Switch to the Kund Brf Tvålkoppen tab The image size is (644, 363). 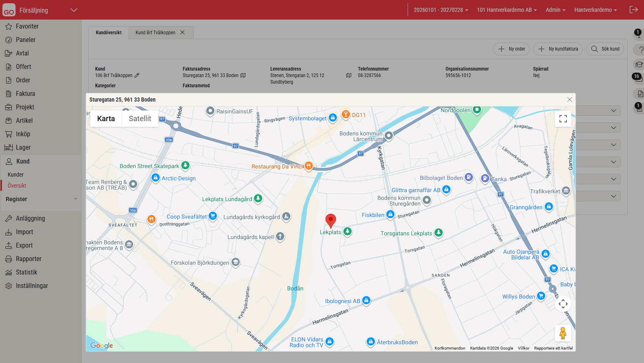pyautogui.click(x=155, y=33)
